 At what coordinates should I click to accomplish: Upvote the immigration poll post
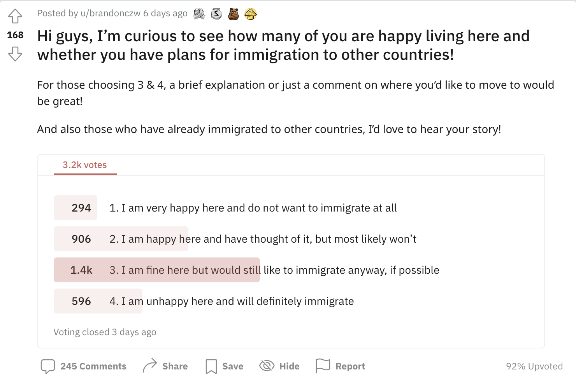point(15,16)
